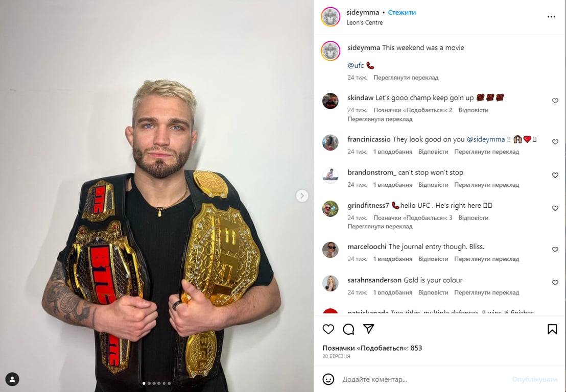Follow sideymma via the Стежити link
This screenshot has width=566, height=392.
point(402,12)
